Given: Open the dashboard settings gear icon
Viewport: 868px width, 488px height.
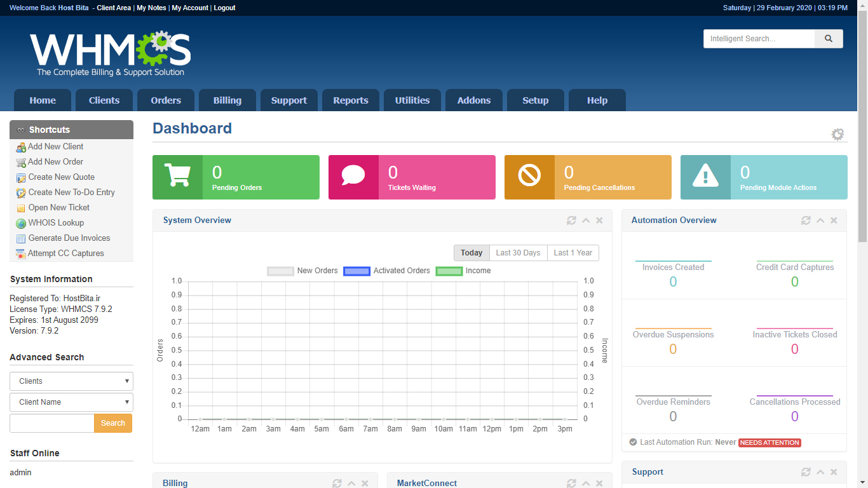Looking at the screenshot, I should point(837,134).
